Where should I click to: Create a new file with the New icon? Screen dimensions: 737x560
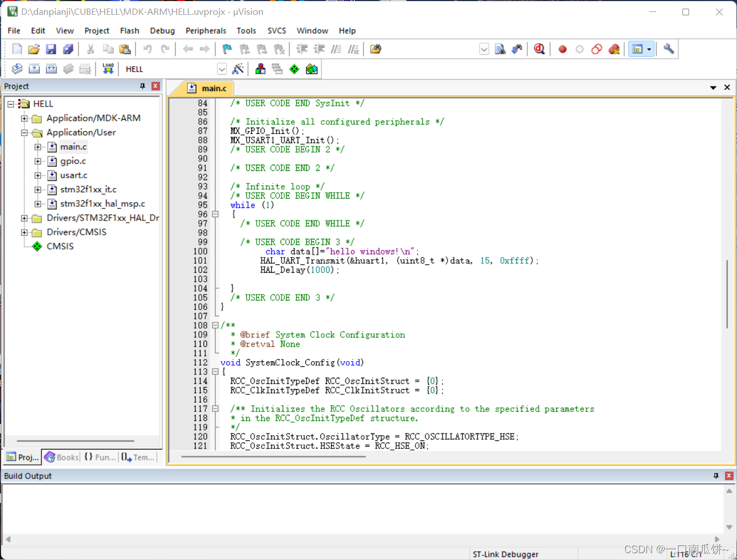(x=17, y=49)
